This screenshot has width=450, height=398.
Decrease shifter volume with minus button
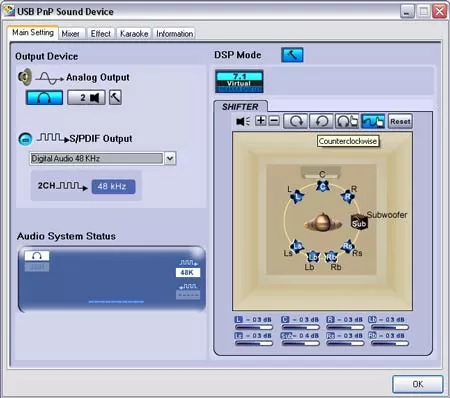click(x=274, y=121)
